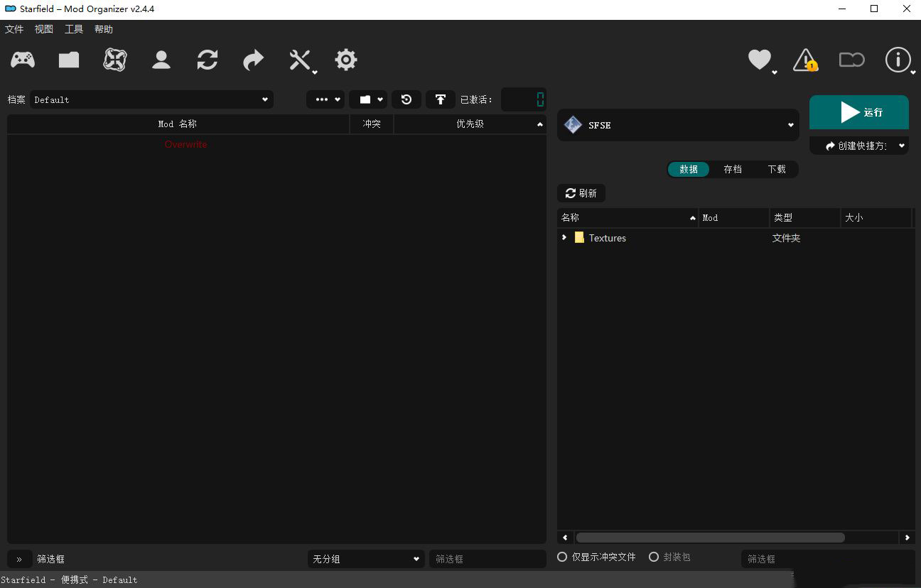Open the 无分组 grouping dropdown
921x588 pixels.
click(367, 559)
